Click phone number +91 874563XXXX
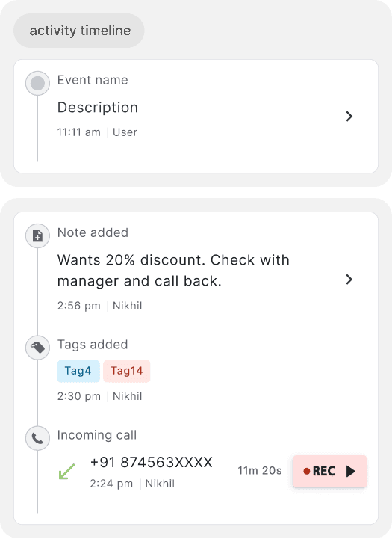This screenshot has width=392, height=539. (152, 462)
